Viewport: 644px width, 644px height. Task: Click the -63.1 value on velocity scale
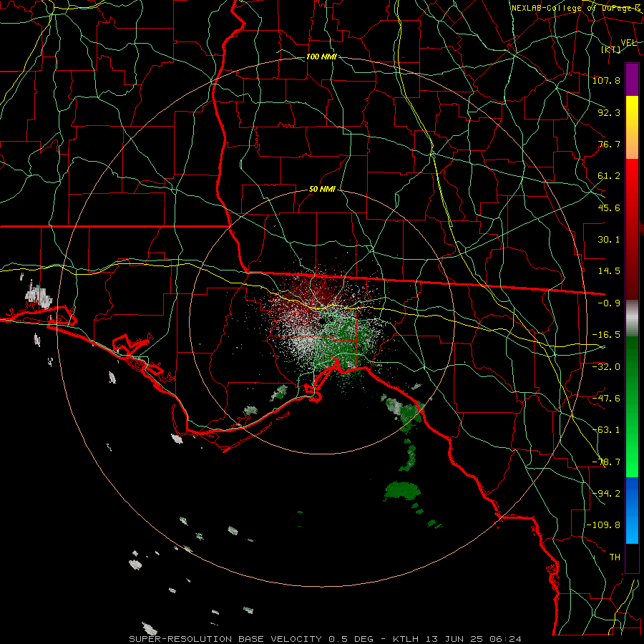pyautogui.click(x=606, y=430)
